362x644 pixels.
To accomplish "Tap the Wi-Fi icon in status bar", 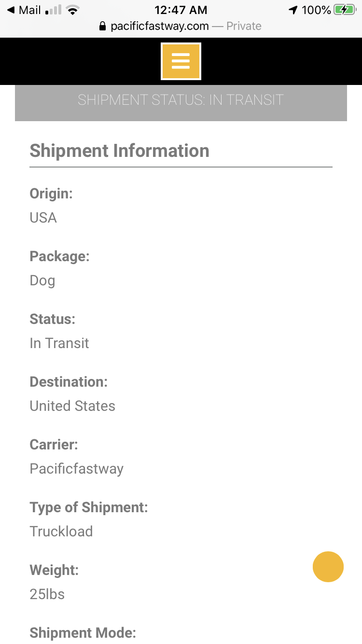I will click(73, 10).
